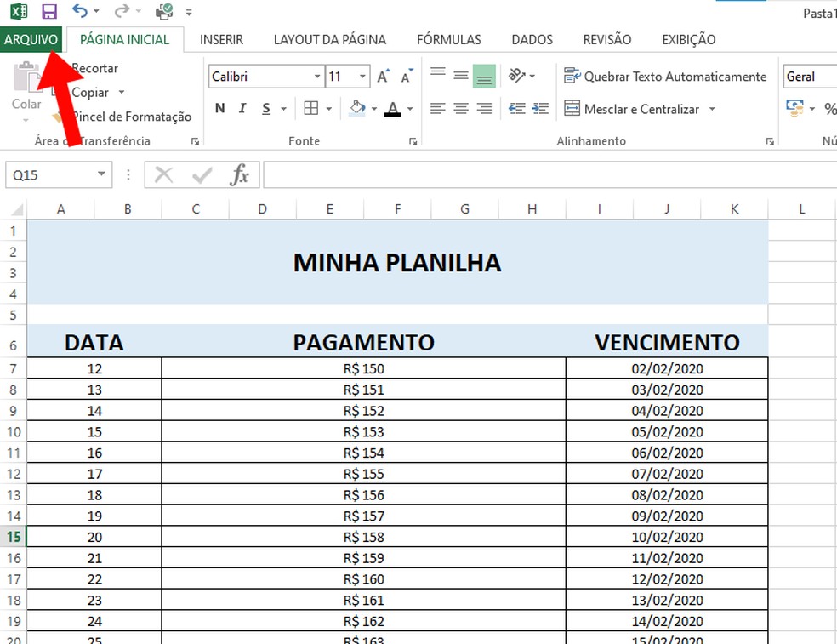Apply italic formatting with the I icon

point(242,108)
